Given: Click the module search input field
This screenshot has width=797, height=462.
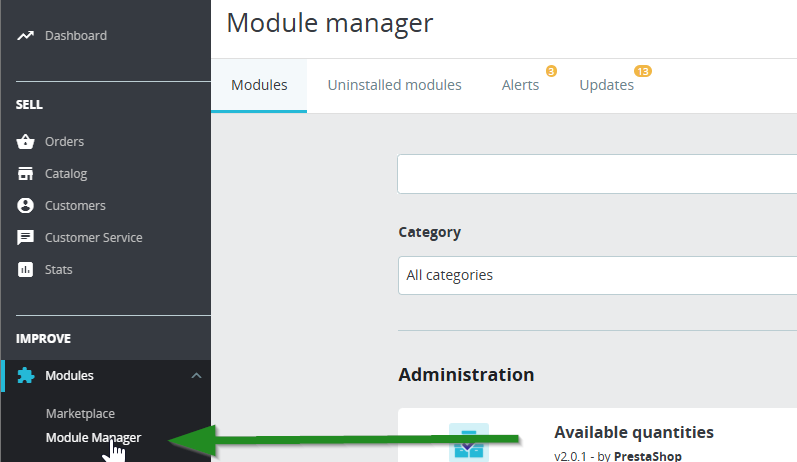Looking at the screenshot, I should [x=597, y=174].
